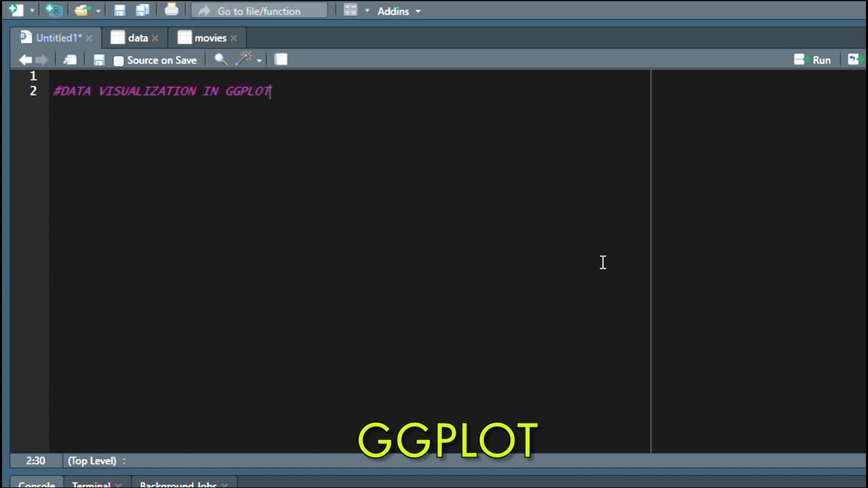This screenshot has width=868, height=488.
Task: Click line number 1 in the gutter
Action: pyautogui.click(x=33, y=76)
